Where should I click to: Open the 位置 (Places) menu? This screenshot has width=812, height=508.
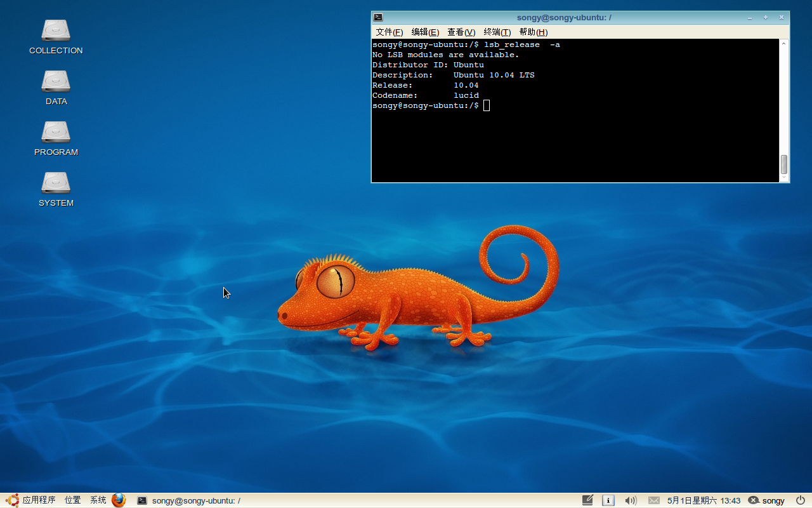coord(73,500)
